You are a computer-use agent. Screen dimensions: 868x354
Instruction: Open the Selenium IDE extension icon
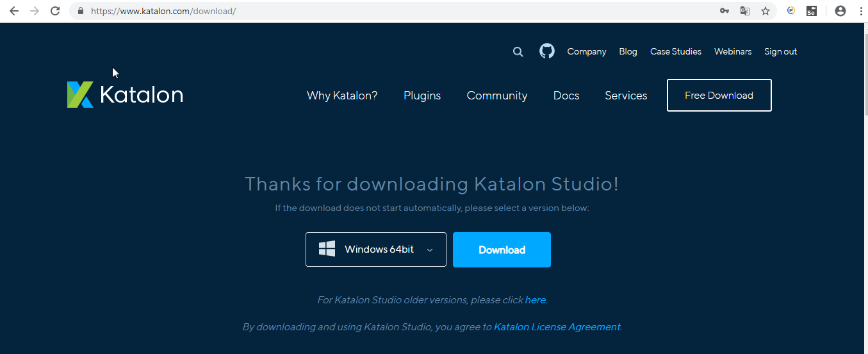[812, 11]
